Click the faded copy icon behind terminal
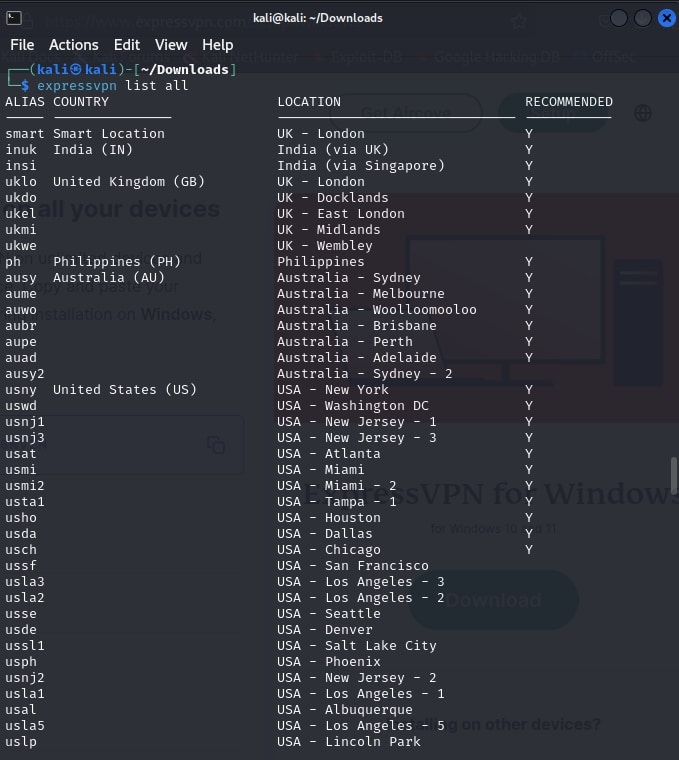679x760 pixels. point(215,445)
